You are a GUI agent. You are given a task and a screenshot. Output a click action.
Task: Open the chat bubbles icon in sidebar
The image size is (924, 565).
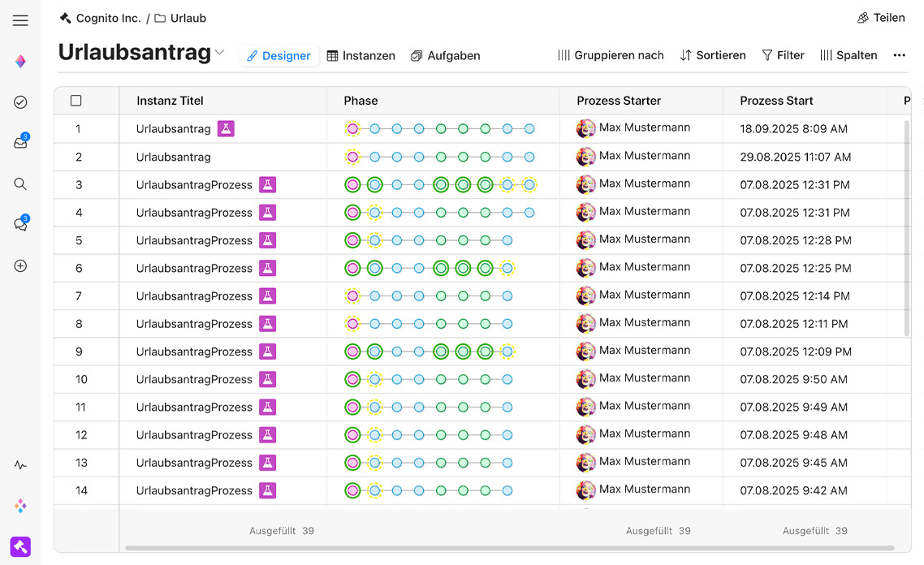point(20,225)
